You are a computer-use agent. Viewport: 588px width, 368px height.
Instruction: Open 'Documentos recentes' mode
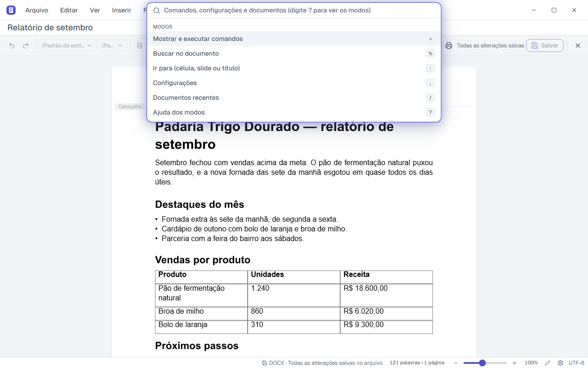point(294,98)
